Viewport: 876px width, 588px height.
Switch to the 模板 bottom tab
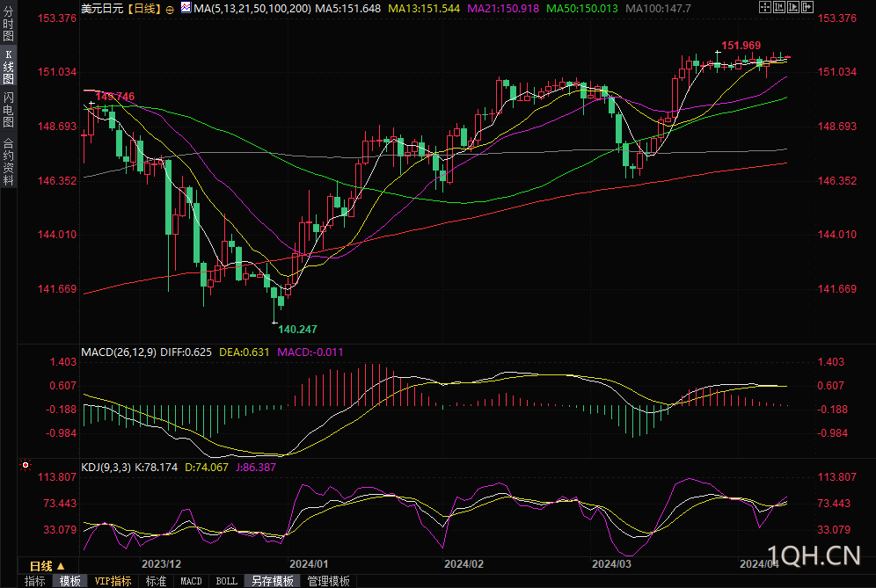(69, 581)
